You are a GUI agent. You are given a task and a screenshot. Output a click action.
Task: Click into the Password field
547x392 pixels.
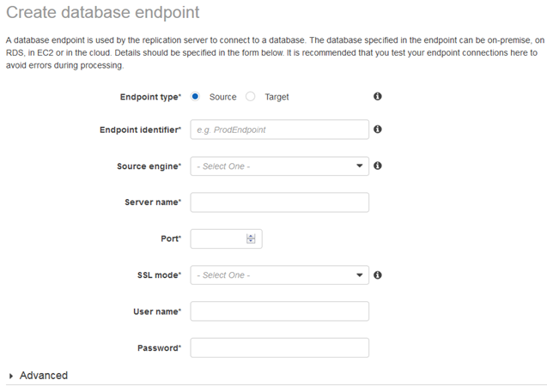pos(279,347)
